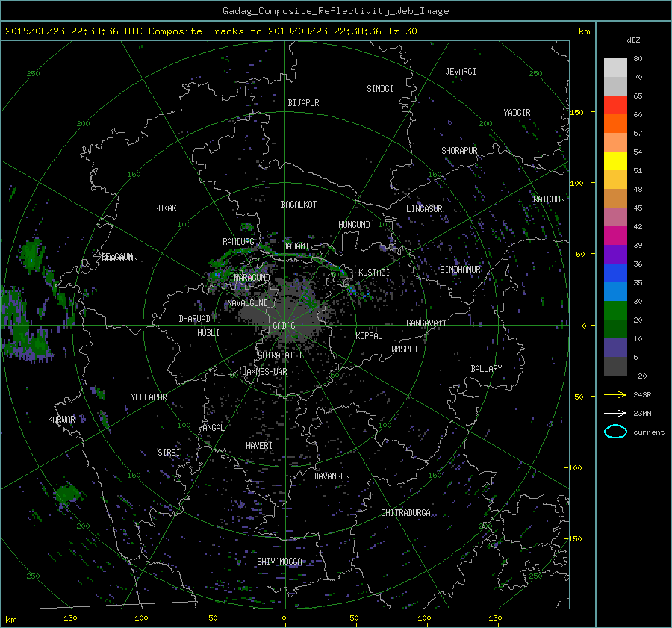Click the SHORAPUR city label
Viewport: 672px width, 628px height.
[459, 151]
